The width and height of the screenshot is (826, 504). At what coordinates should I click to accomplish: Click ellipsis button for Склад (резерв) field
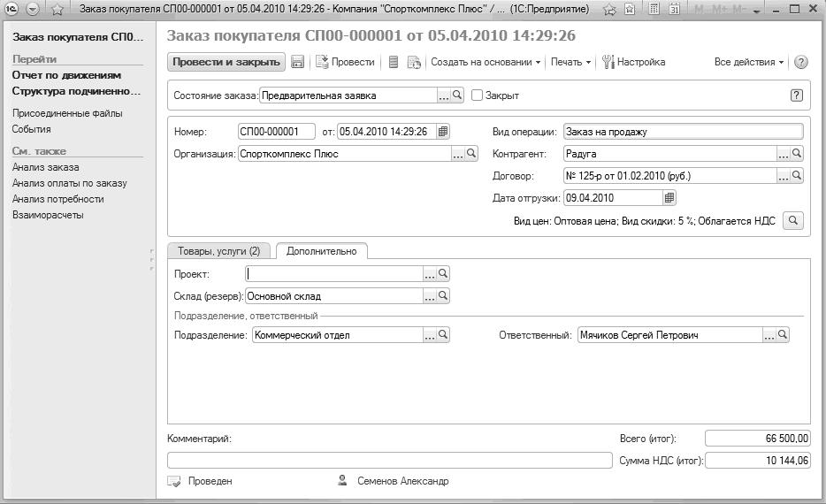point(430,296)
